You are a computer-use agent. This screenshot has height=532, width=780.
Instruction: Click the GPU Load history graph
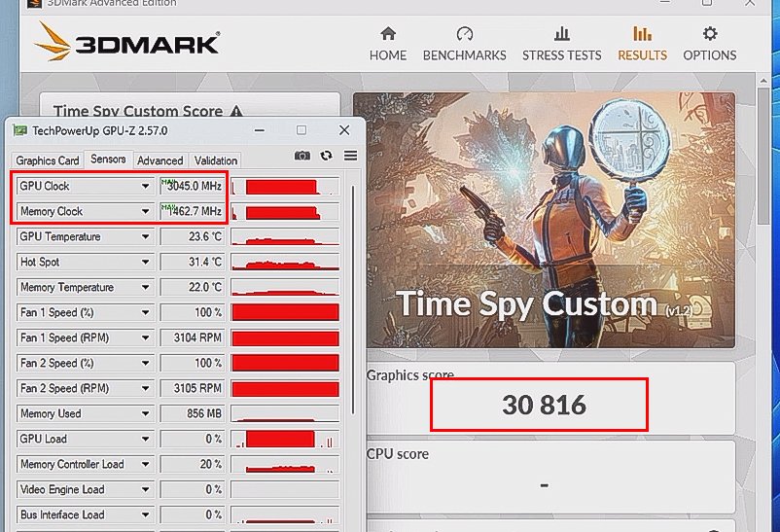point(286,440)
